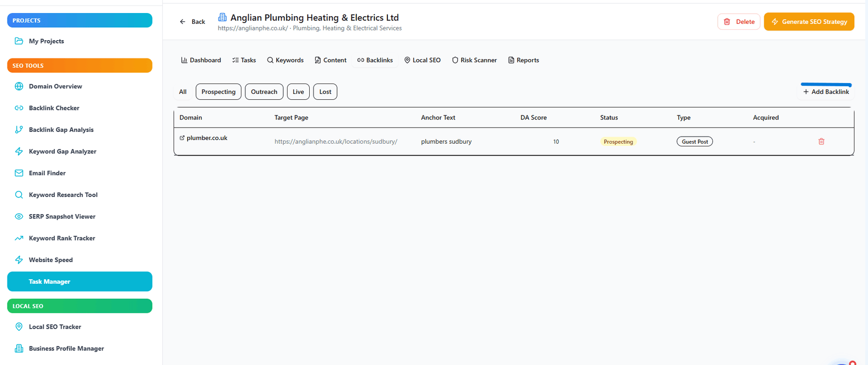
Task: Click the SERP Snapshot Viewer eye icon
Action: coord(19,216)
